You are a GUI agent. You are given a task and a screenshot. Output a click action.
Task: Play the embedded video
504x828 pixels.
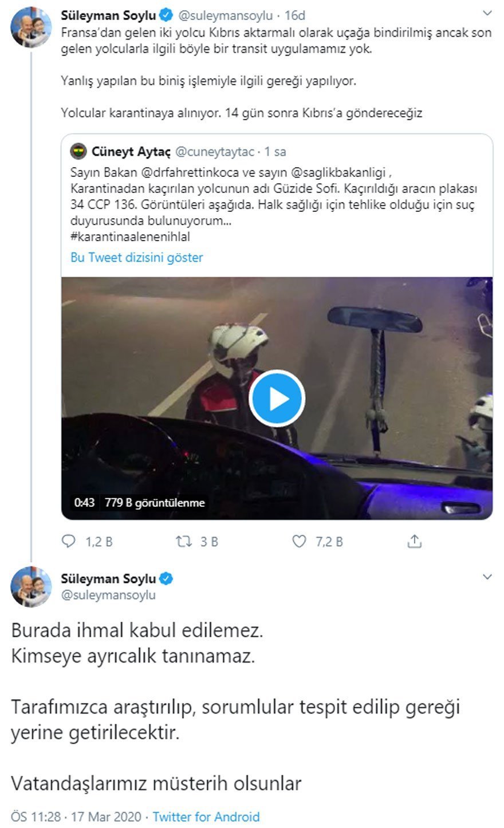277,399
